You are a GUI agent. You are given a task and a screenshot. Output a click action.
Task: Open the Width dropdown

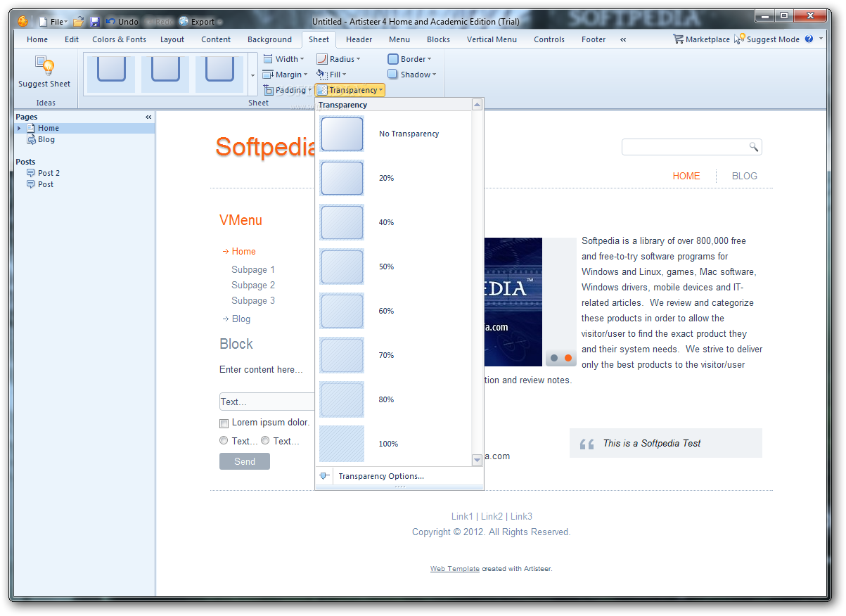(283, 59)
